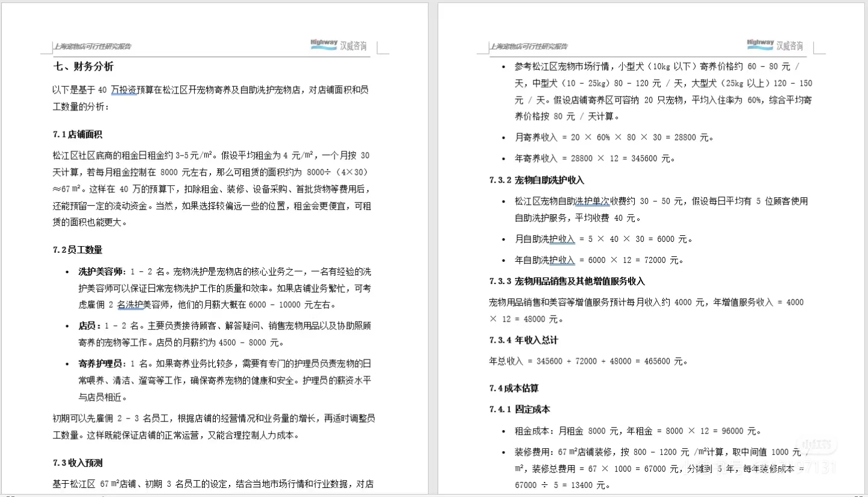
Task: Click the line 养价格按 80 元 / 天计算
Action: (567, 116)
